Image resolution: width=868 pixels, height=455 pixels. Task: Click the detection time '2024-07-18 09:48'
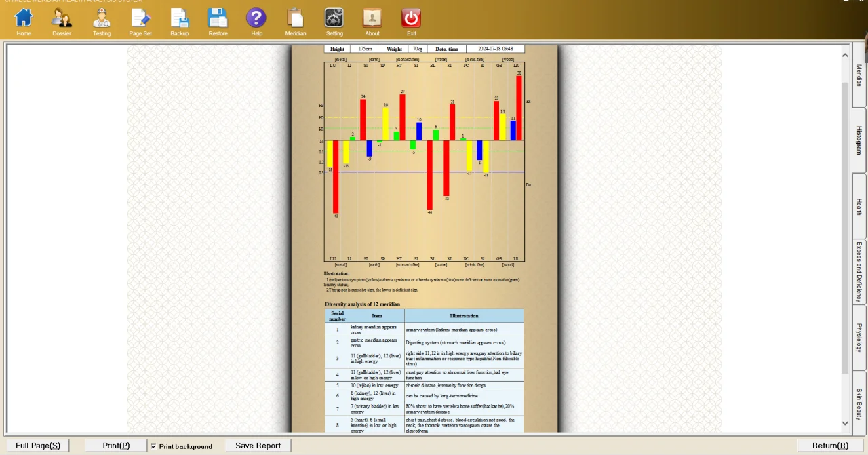click(495, 49)
